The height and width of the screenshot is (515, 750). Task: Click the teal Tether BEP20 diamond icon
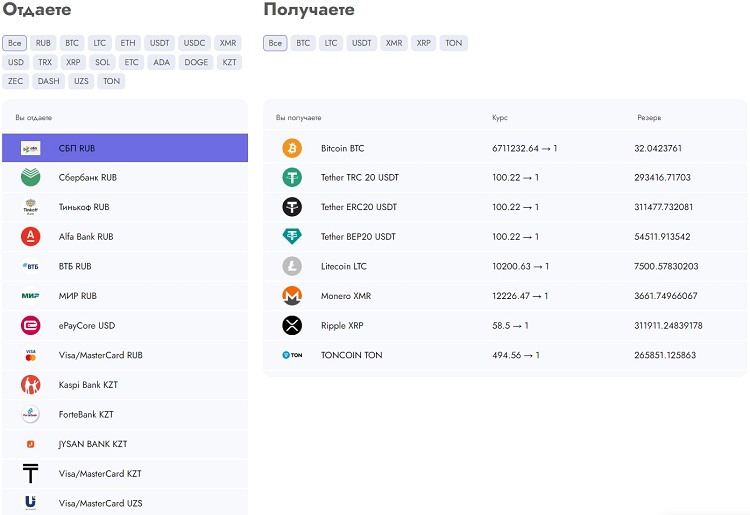pyautogui.click(x=292, y=237)
